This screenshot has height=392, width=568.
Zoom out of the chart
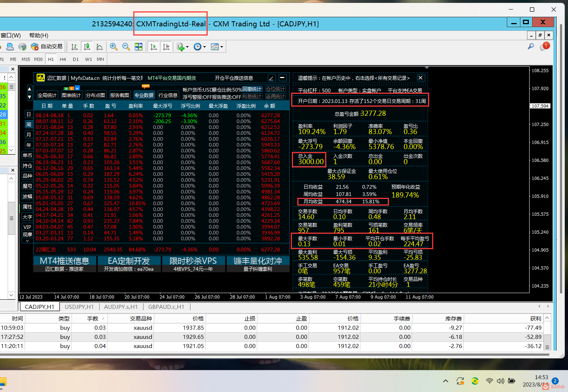(x=126, y=47)
